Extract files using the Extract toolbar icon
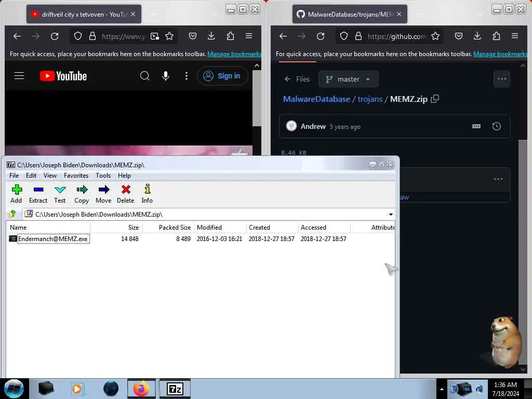 [x=38, y=194]
